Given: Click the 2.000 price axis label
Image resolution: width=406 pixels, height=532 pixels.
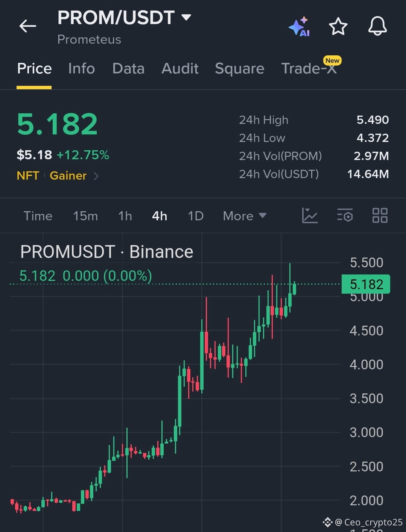Looking at the screenshot, I should coord(366,500).
